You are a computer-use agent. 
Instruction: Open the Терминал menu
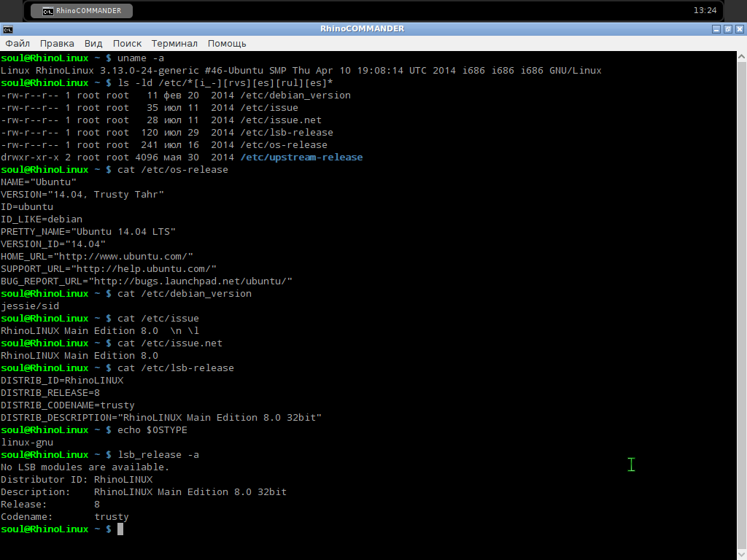pyautogui.click(x=174, y=43)
